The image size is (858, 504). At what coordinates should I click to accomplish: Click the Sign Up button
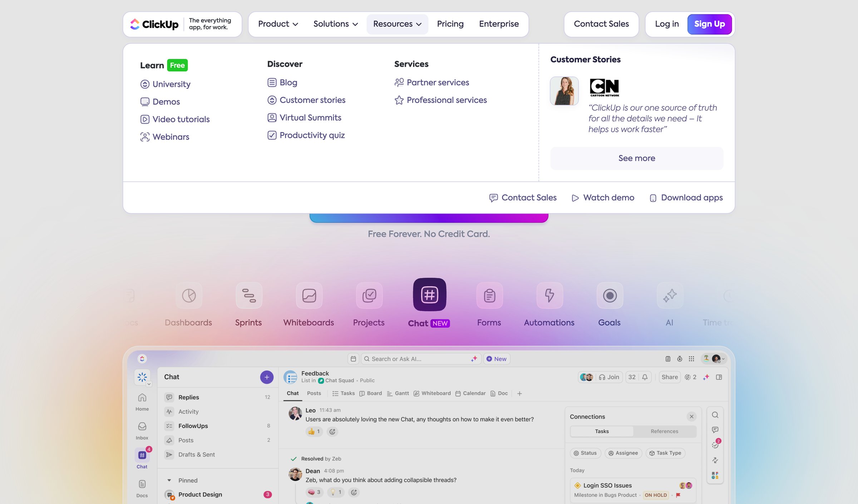[709, 24]
